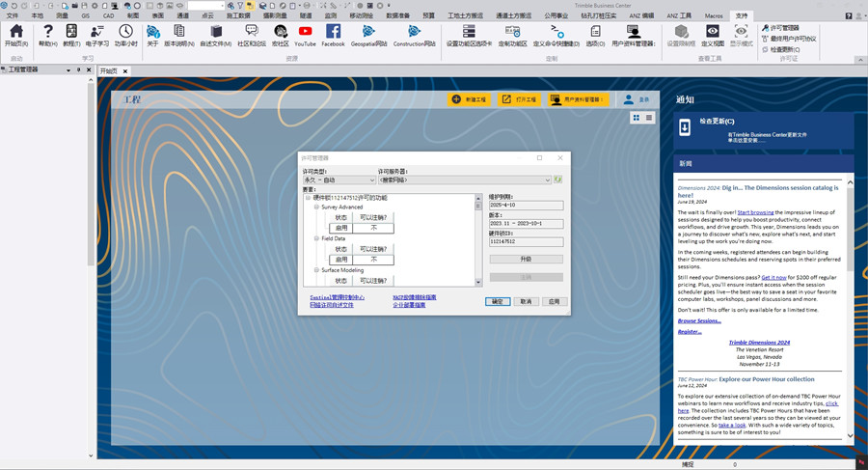Click the 应用 apply button
The width and height of the screenshot is (868, 470).
point(555,301)
